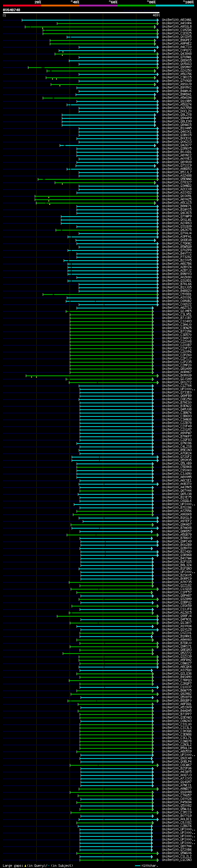197x868 pixels.
Task: Click the red ~20% identity legend segment
Action: (22, 6)
